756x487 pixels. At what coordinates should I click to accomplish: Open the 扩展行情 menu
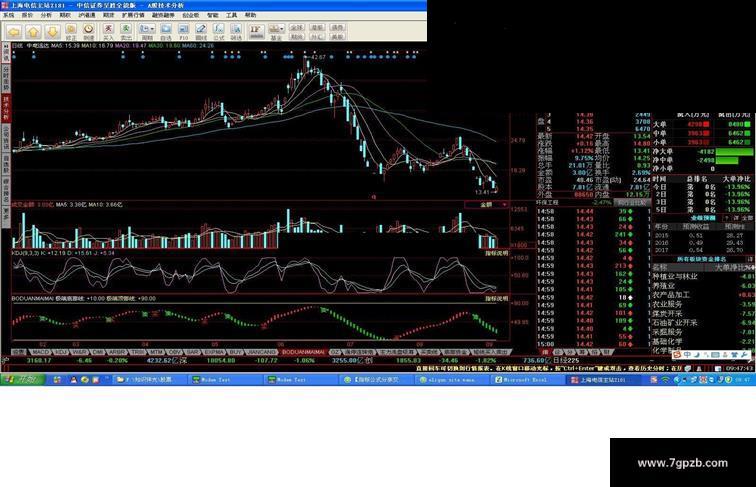[133, 15]
